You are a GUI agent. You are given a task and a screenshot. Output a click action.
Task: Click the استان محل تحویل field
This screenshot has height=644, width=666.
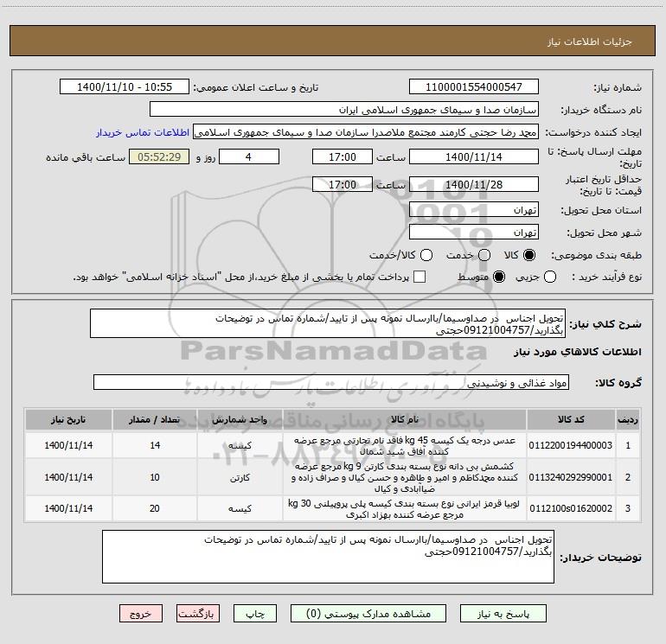coord(473,210)
